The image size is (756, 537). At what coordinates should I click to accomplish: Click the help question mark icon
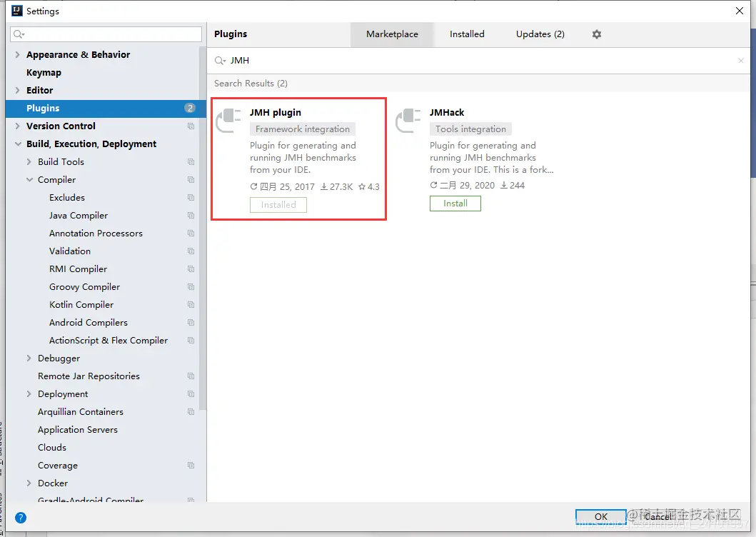click(x=21, y=518)
